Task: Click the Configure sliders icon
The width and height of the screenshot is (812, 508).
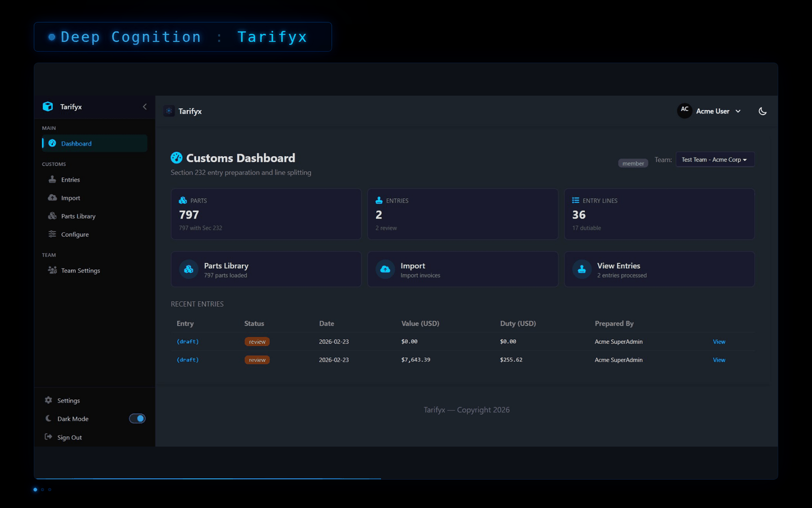Action: 52,234
